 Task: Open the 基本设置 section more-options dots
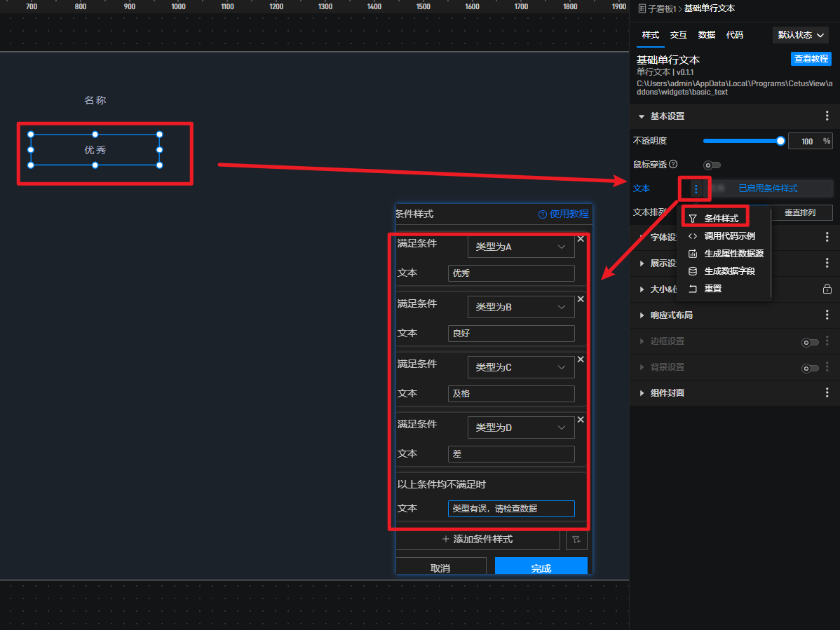(x=827, y=116)
